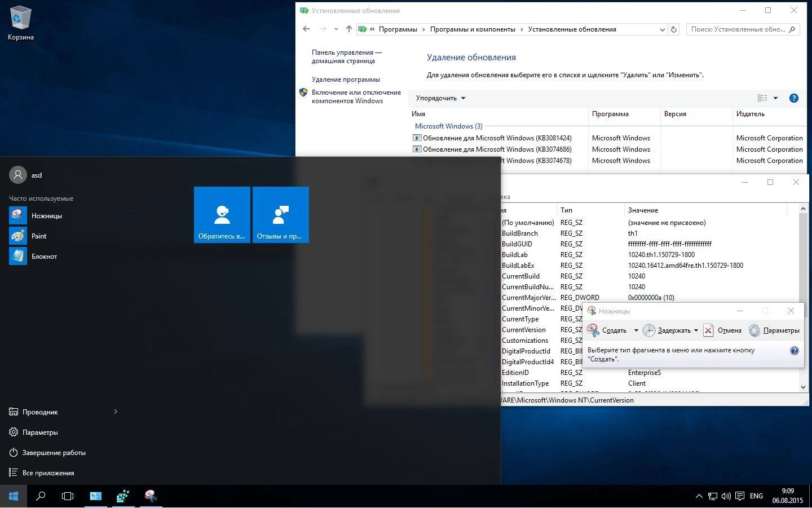
Task: Open the Recycle Bin desktop icon
Action: click(x=21, y=23)
